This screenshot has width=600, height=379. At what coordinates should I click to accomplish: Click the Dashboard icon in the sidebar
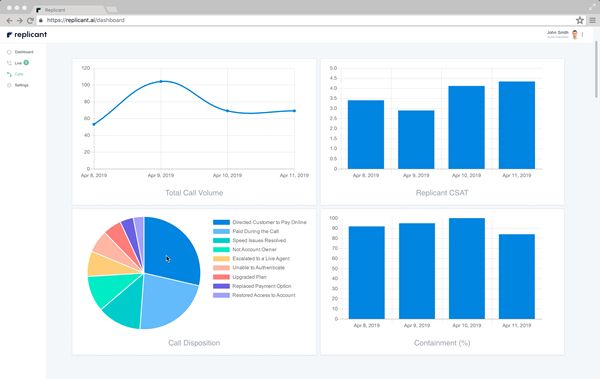(x=9, y=52)
